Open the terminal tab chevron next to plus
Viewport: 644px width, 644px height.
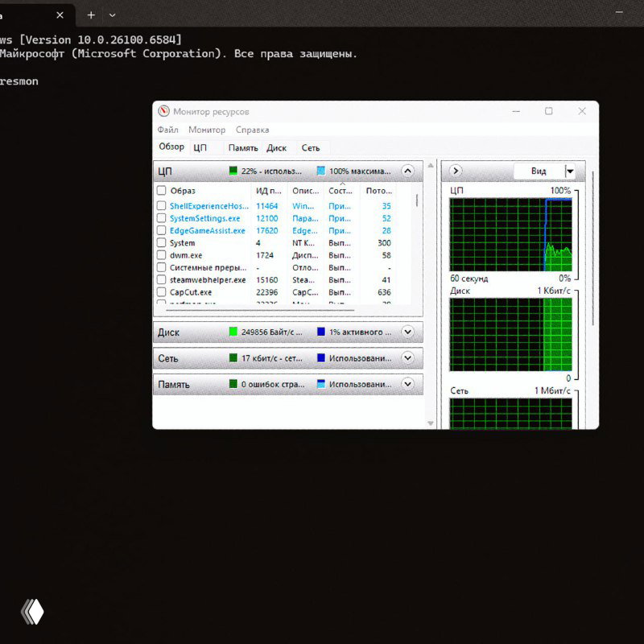coord(112,15)
